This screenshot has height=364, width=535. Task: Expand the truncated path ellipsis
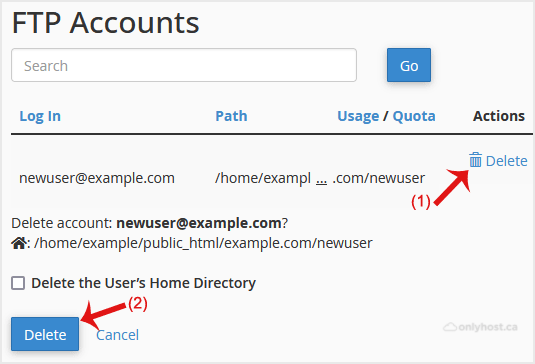pyautogui.click(x=321, y=178)
